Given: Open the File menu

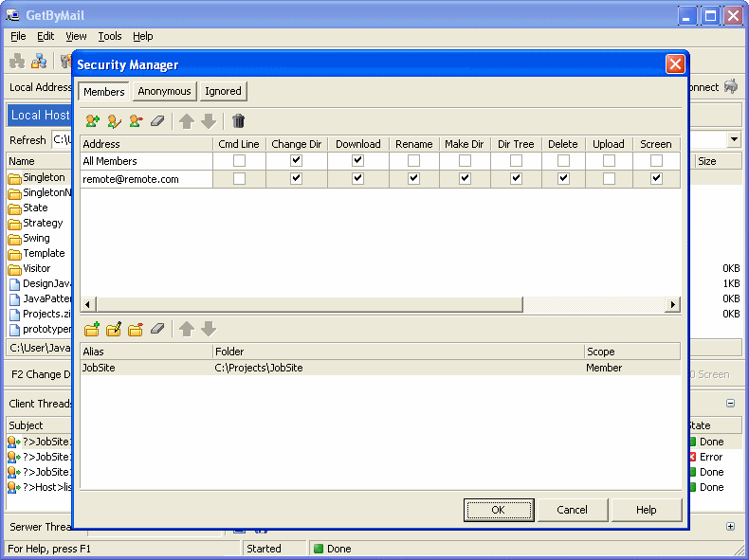Looking at the screenshot, I should tap(18, 36).
